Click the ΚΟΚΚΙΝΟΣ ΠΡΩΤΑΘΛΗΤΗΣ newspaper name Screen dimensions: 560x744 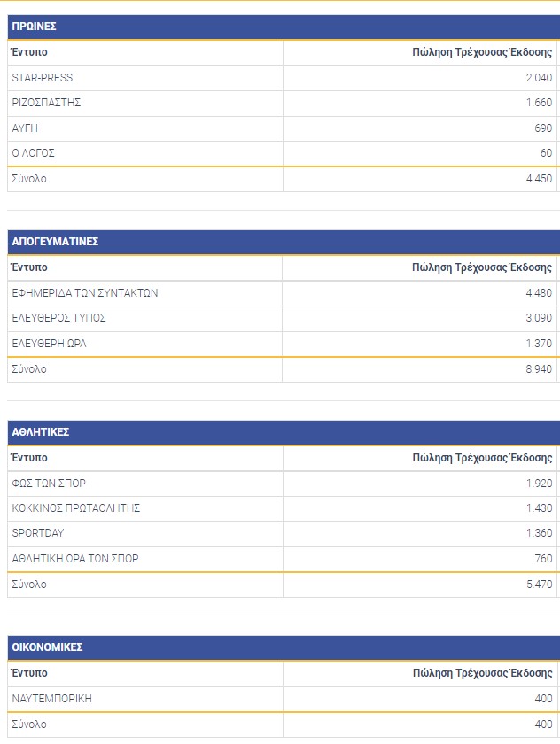pos(76,508)
